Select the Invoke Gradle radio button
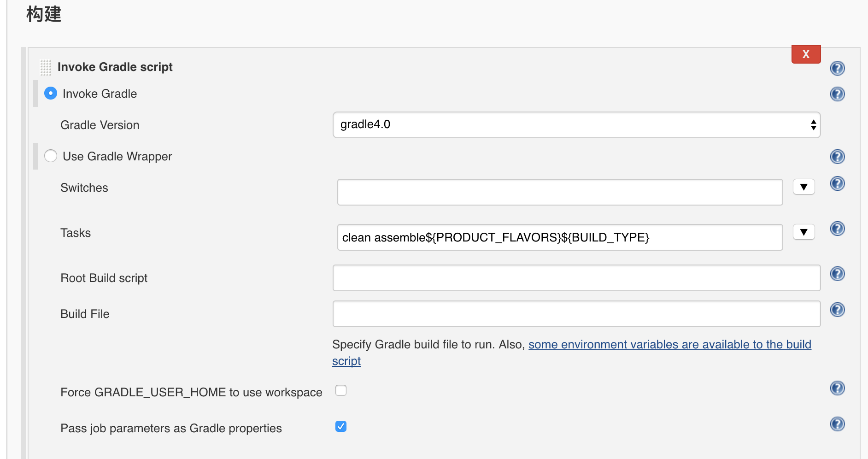The width and height of the screenshot is (868, 459). 51,93
